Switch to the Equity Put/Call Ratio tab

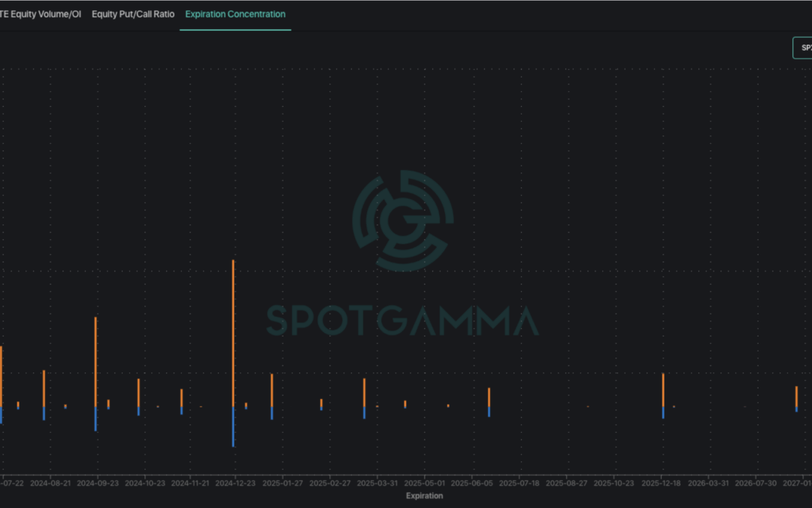133,14
